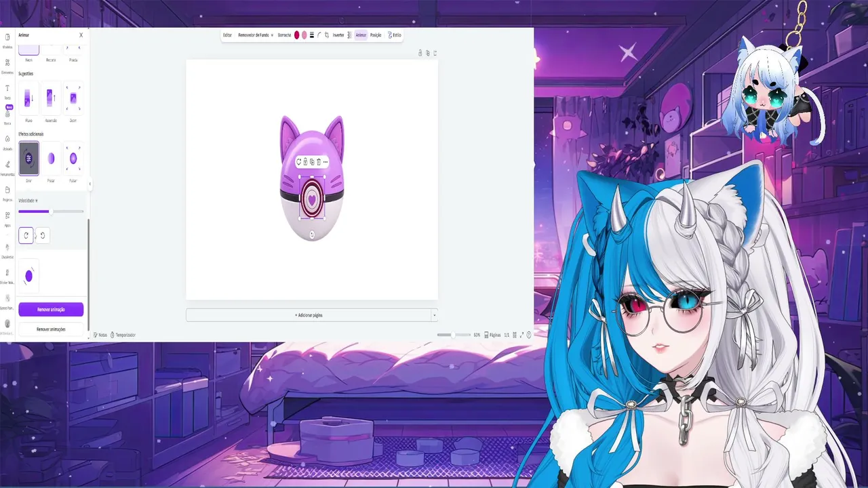
Task: Open the Texto sidebar tool
Action: (x=7, y=91)
